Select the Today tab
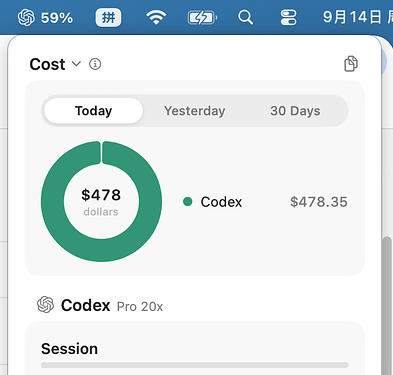The height and width of the screenshot is (375, 393). 93,111
